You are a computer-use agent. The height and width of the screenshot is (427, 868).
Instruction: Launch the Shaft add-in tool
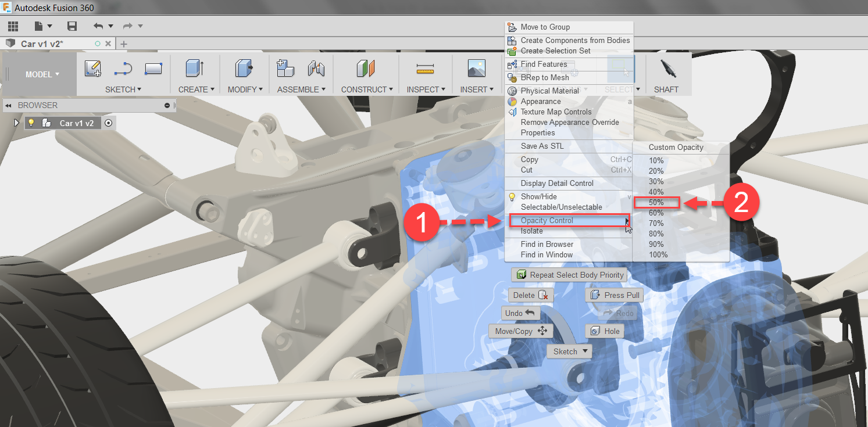[x=667, y=69]
